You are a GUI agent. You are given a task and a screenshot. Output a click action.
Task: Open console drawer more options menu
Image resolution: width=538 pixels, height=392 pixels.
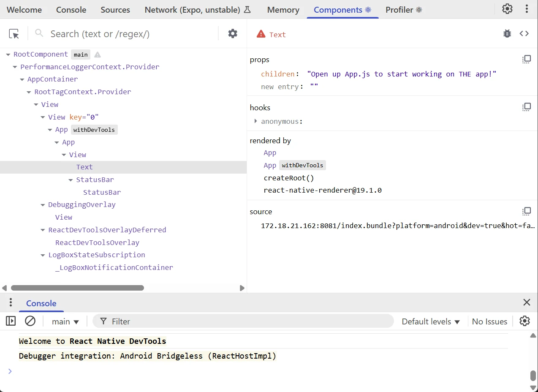(11, 302)
